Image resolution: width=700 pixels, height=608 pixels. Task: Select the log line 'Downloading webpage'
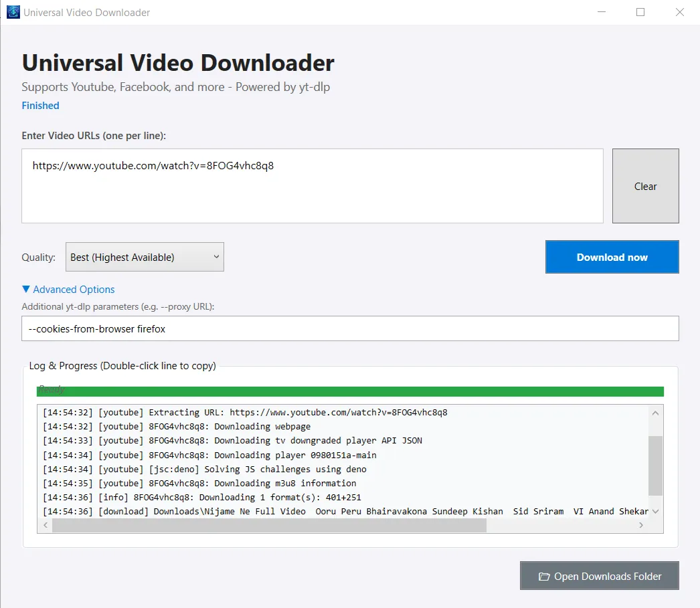(177, 427)
